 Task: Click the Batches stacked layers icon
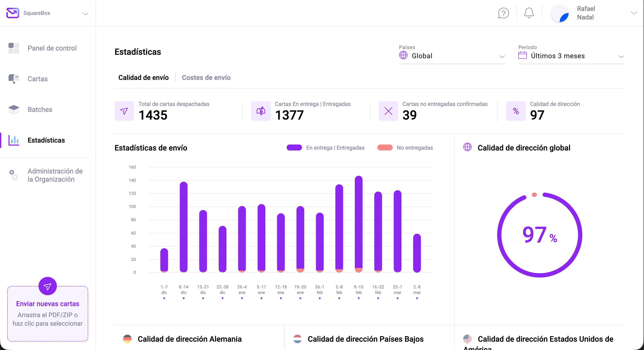(14, 109)
